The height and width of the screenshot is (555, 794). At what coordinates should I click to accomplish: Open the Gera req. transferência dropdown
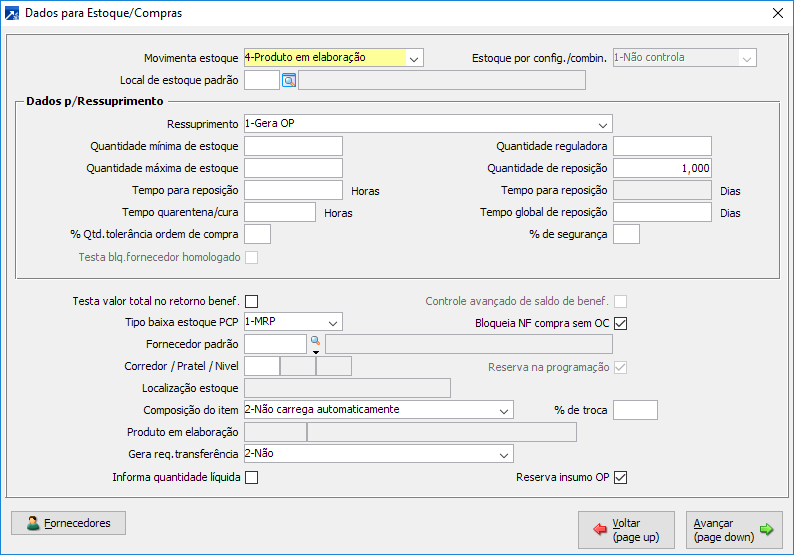[x=503, y=455]
